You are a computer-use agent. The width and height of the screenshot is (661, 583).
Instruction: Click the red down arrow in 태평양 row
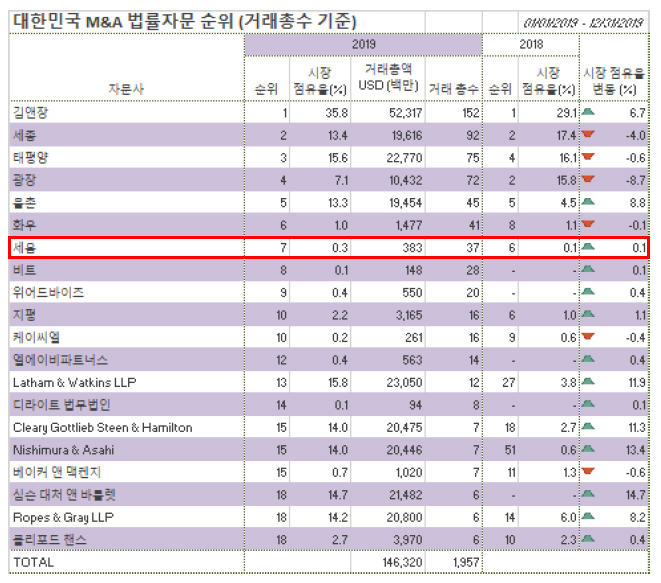(x=588, y=157)
